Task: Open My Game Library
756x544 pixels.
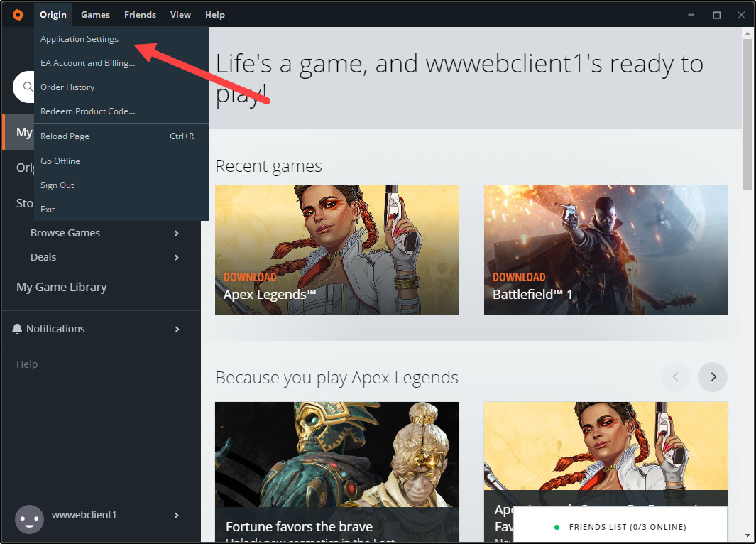Action: [x=62, y=287]
